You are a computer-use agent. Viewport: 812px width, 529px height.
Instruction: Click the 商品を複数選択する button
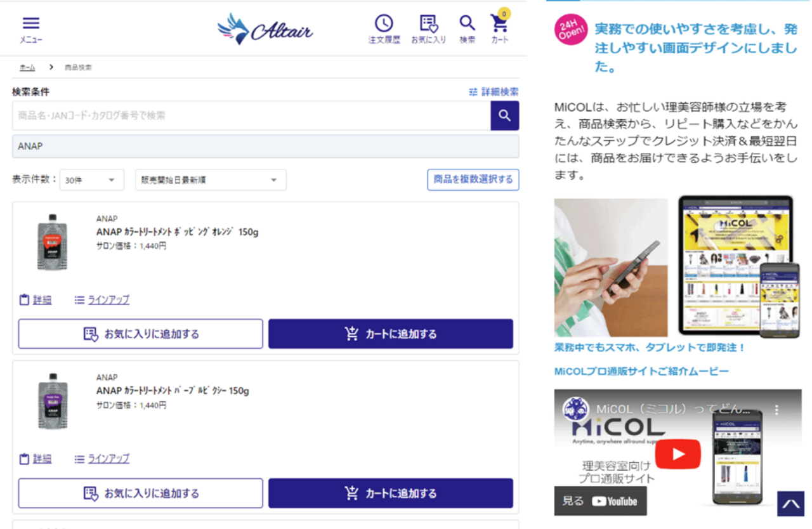472,180
